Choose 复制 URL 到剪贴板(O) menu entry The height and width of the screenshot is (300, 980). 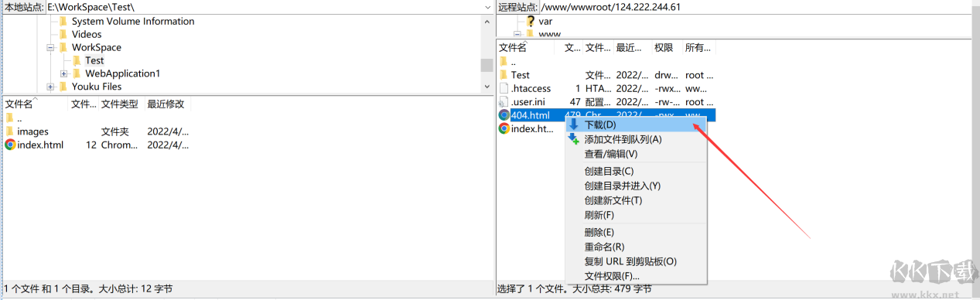point(635,261)
